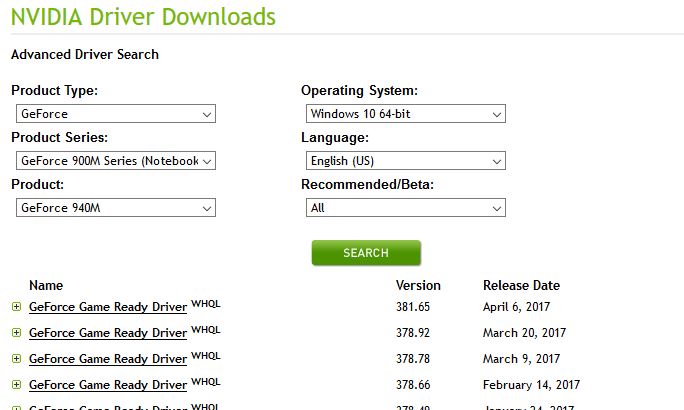Screen dimensions: 684x410
Task: Click version number 381.65
Action: click(413, 307)
